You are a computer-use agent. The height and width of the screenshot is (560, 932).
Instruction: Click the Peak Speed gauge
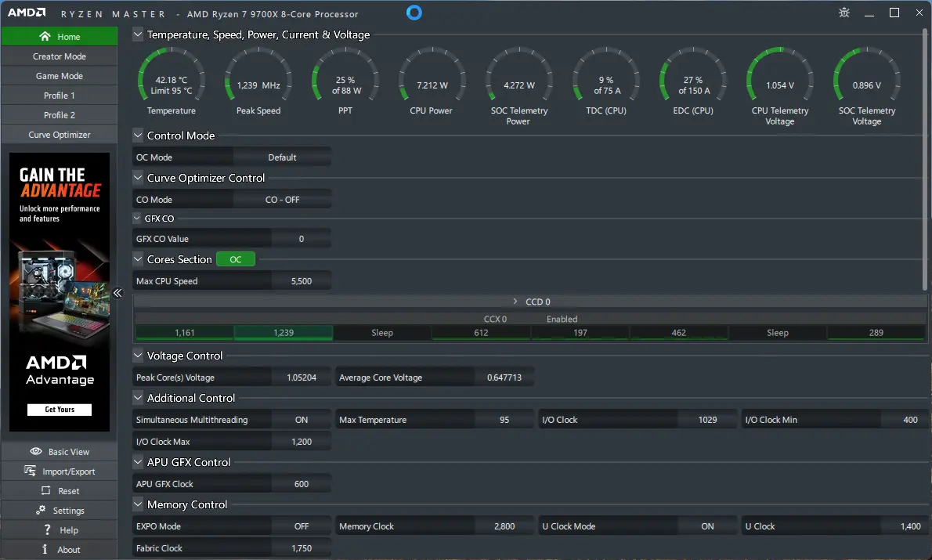click(x=258, y=81)
